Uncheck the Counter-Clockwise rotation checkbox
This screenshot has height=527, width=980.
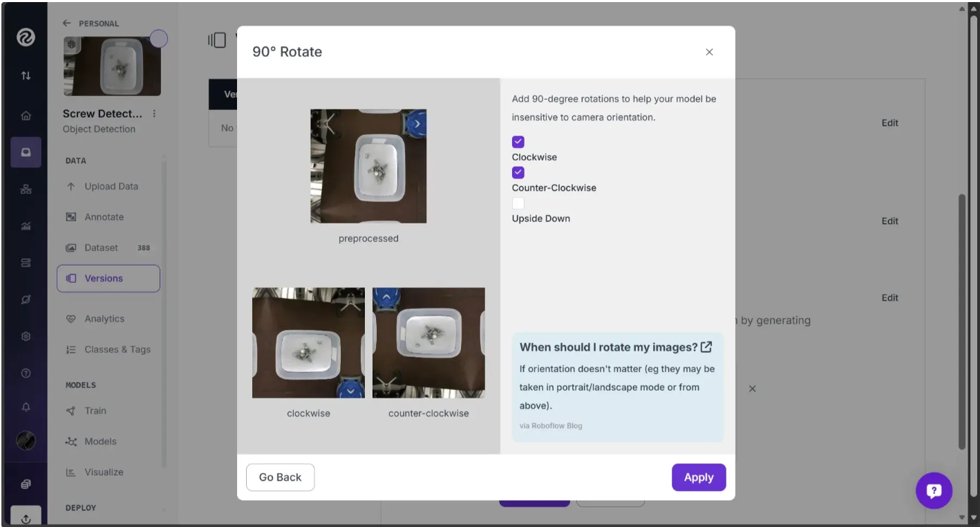click(518, 172)
